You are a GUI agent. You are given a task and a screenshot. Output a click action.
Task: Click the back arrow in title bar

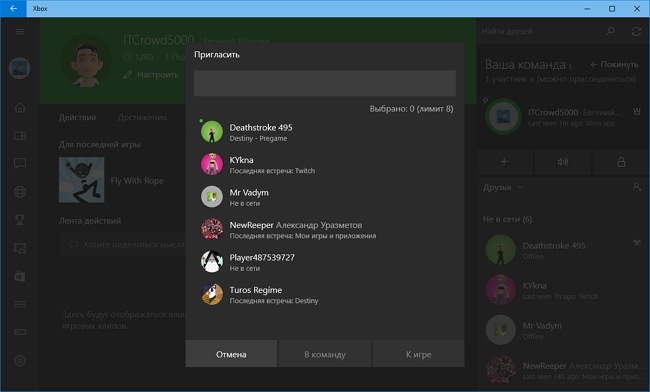[x=13, y=8]
